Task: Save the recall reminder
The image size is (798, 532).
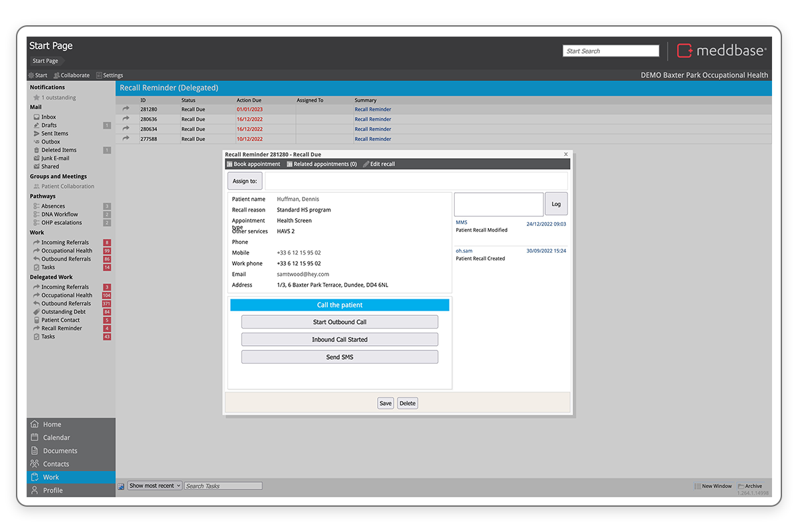Action: 386,402
